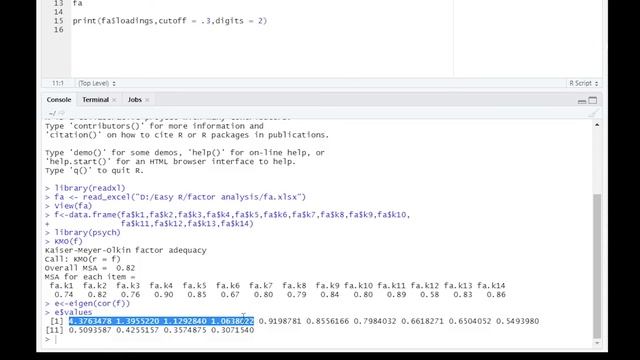Click the highlighted eigenvalue 4.3763478
The image size is (640, 360).
[x=90, y=321]
